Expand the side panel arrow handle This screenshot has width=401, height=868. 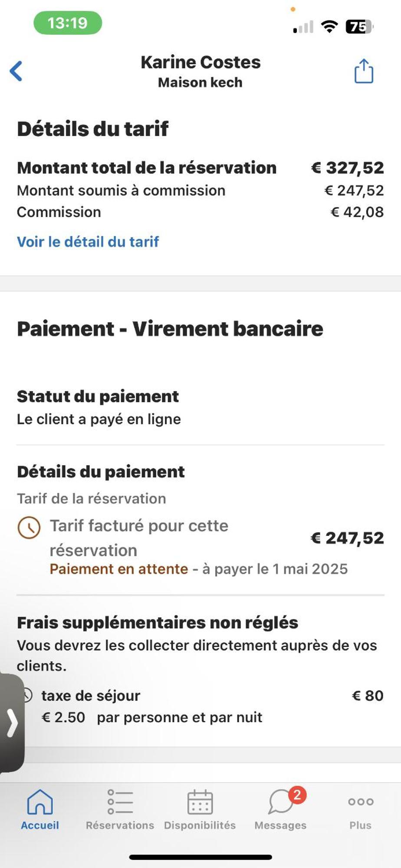pyautogui.click(x=12, y=723)
